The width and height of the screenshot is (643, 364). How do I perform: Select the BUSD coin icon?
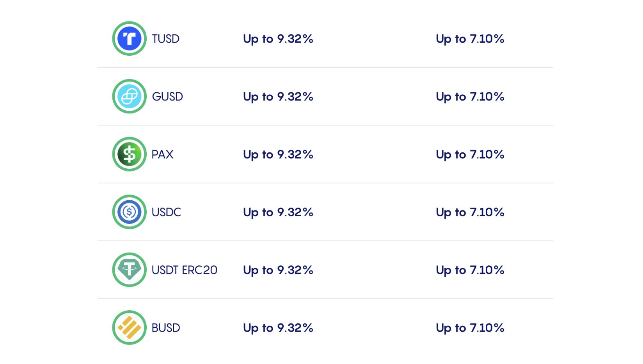tap(129, 328)
